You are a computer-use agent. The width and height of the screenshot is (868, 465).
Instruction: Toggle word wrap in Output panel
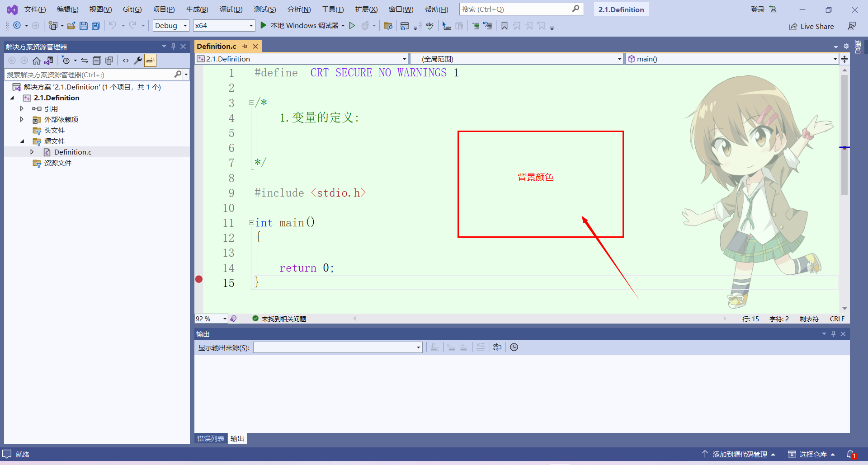[x=497, y=347]
